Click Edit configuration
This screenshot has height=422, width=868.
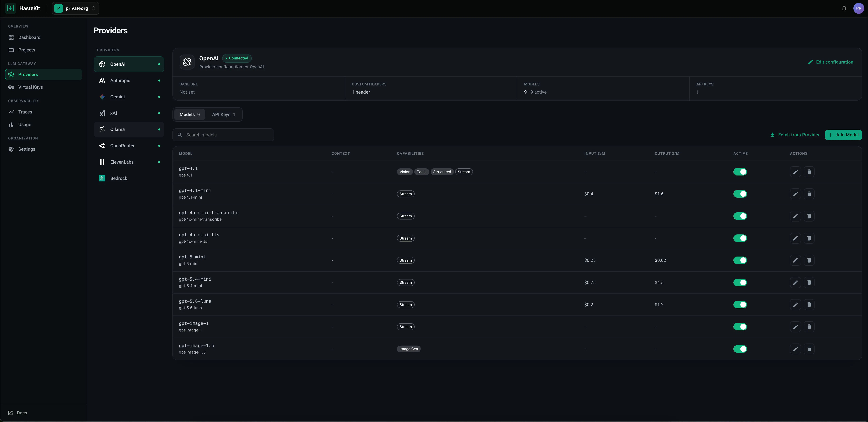831,62
